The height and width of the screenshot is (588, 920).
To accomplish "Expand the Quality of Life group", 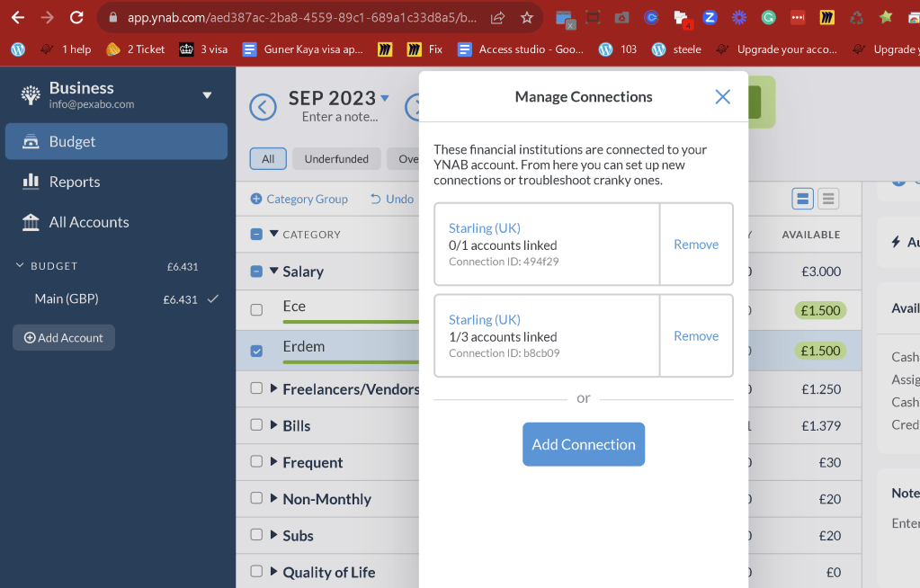I will pyautogui.click(x=274, y=571).
